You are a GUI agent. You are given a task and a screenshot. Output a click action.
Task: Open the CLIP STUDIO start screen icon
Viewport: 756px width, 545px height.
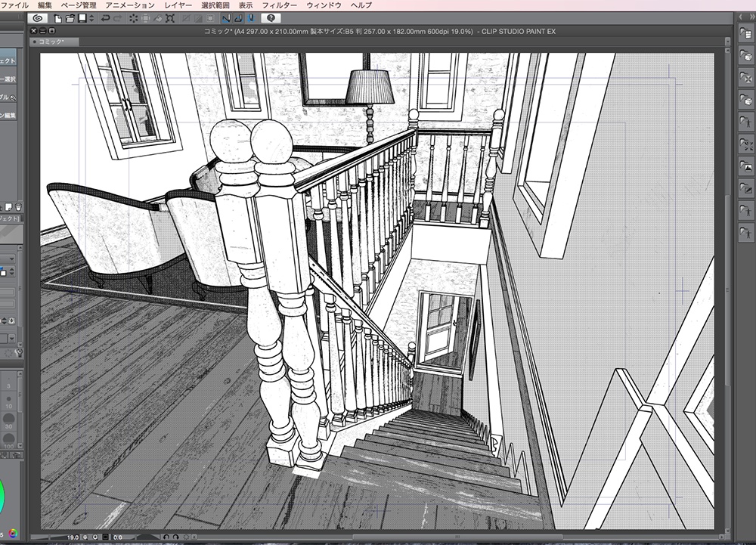coord(39,19)
